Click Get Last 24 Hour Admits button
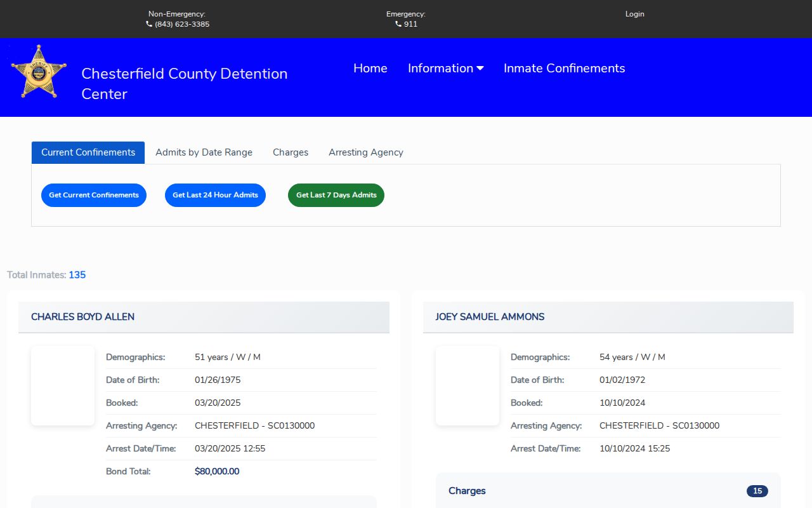This screenshot has width=812, height=508. (215, 195)
